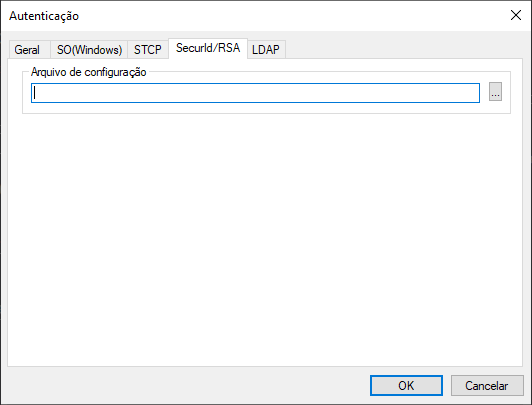Screen dimensions: 532x405
Task: Click the empty area of the SecurId/RSA panel
Action: 265,237
